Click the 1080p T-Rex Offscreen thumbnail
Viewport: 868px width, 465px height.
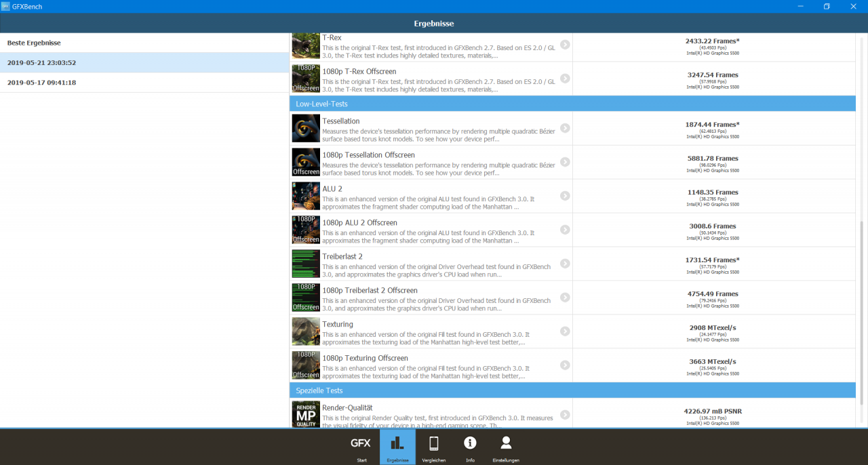pyautogui.click(x=306, y=79)
